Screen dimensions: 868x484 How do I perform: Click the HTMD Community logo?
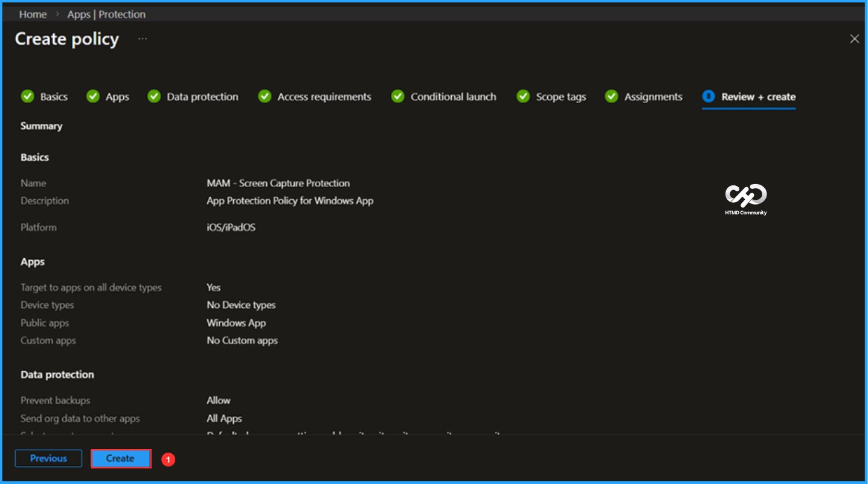tap(745, 199)
